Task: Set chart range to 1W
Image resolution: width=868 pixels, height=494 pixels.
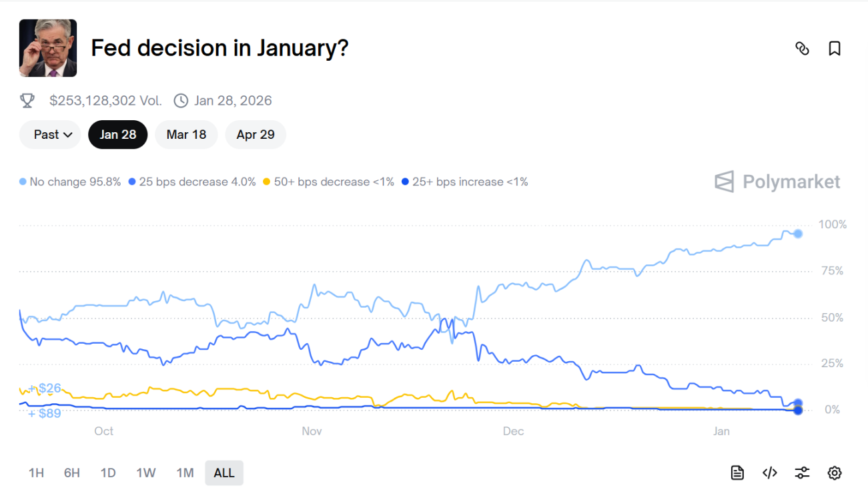Action: (x=145, y=473)
